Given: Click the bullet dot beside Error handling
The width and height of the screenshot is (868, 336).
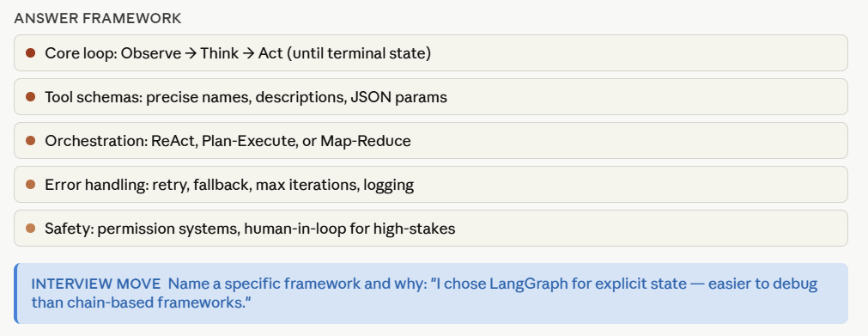Looking at the screenshot, I should click(30, 185).
